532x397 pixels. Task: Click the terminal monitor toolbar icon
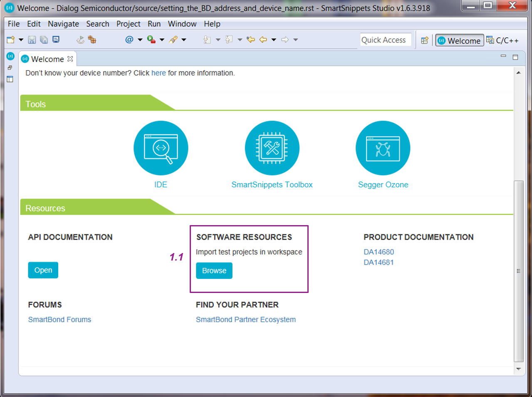[x=56, y=40]
